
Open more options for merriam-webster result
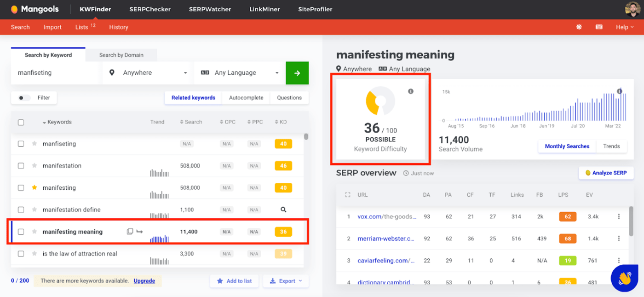619,239
